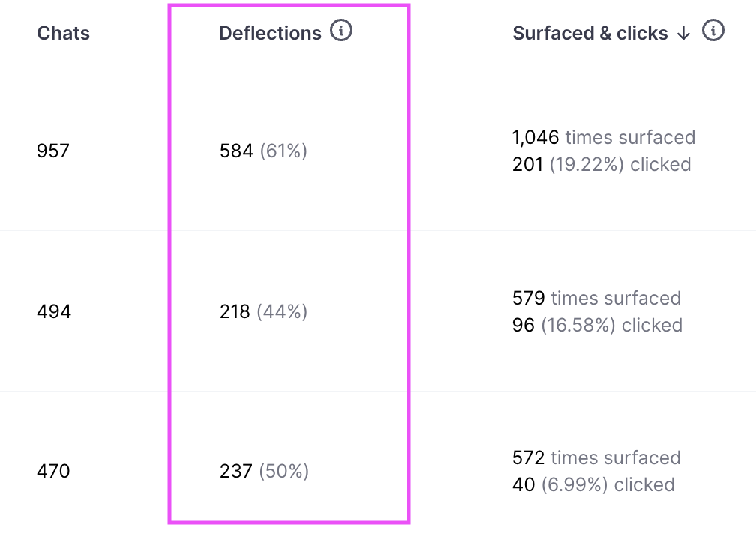Click 40 (6.99%) clicked text
Image resolution: width=756 pixels, height=543 pixels.
593,484
